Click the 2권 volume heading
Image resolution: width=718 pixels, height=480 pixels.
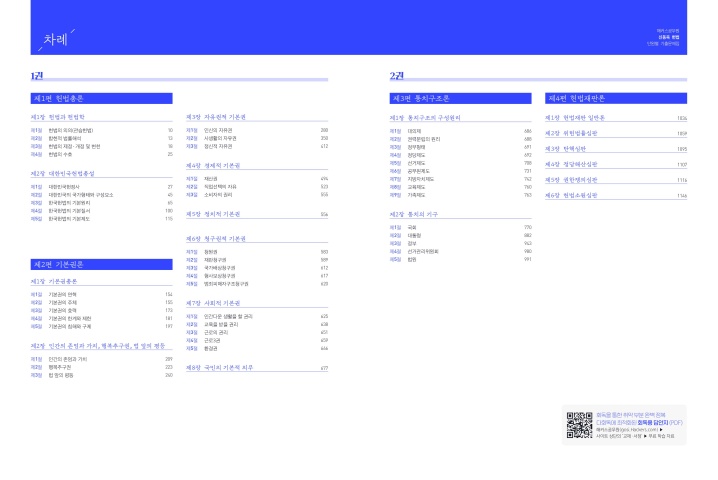tap(396, 76)
